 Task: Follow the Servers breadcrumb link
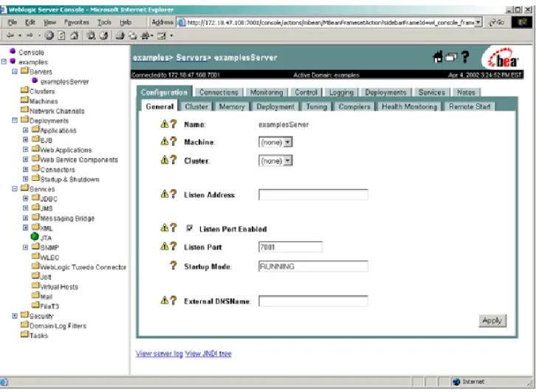click(191, 58)
